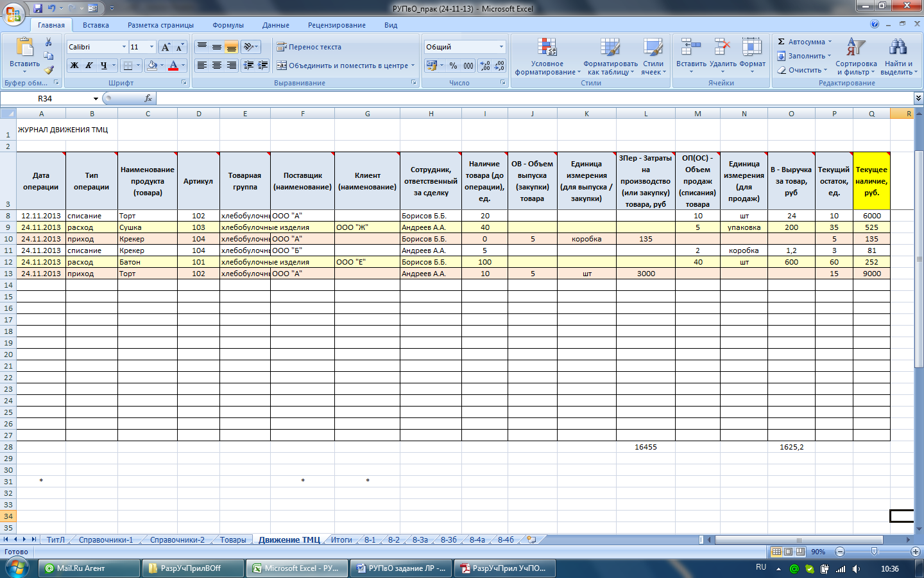Viewport: 924px width, 578px height.
Task: Click the decrease decimal icon
Action: point(499,66)
